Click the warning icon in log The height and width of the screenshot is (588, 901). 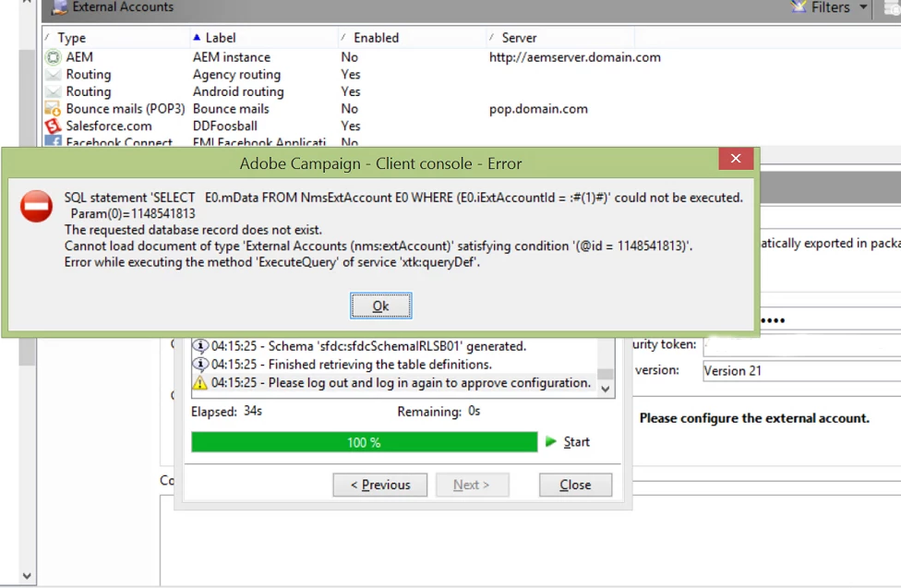pyautogui.click(x=199, y=383)
